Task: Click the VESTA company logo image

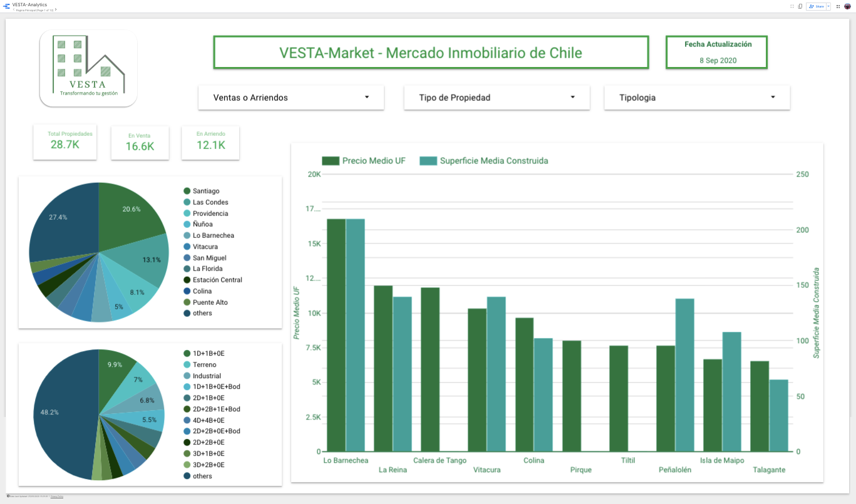Action: coord(88,68)
